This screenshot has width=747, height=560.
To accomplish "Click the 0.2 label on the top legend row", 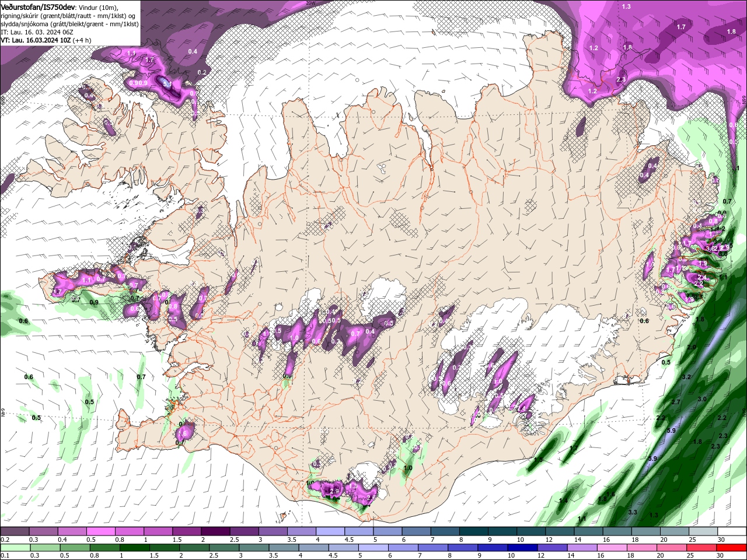I will [5, 540].
